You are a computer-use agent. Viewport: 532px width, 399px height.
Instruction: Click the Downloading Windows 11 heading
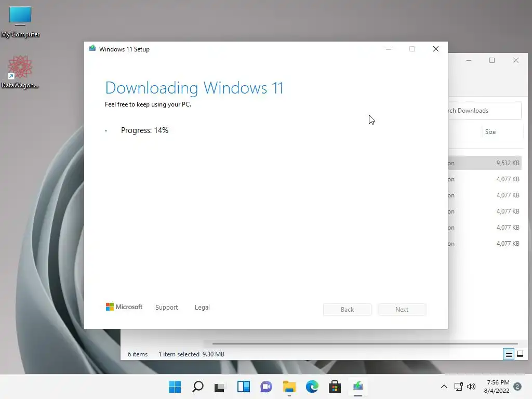click(194, 88)
